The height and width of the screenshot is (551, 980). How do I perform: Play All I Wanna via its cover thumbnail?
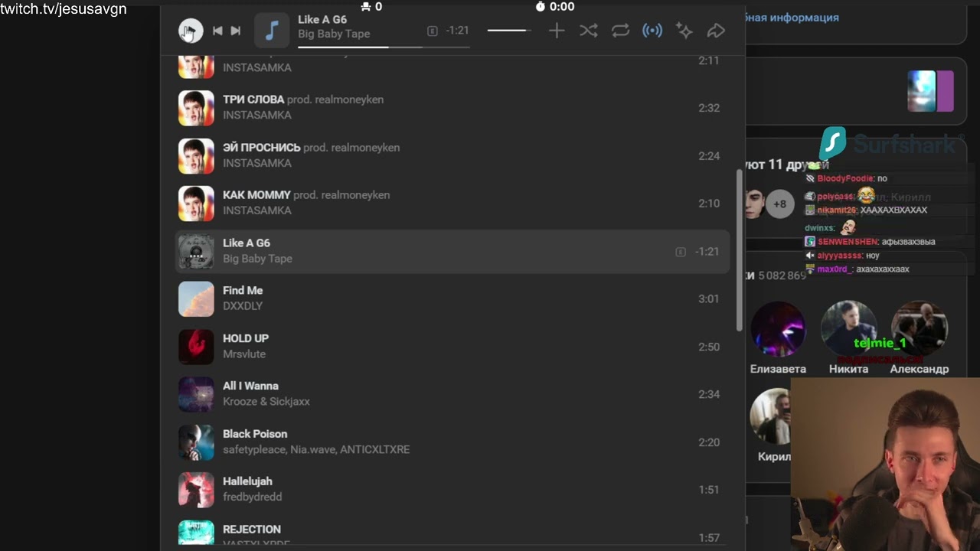coord(196,394)
